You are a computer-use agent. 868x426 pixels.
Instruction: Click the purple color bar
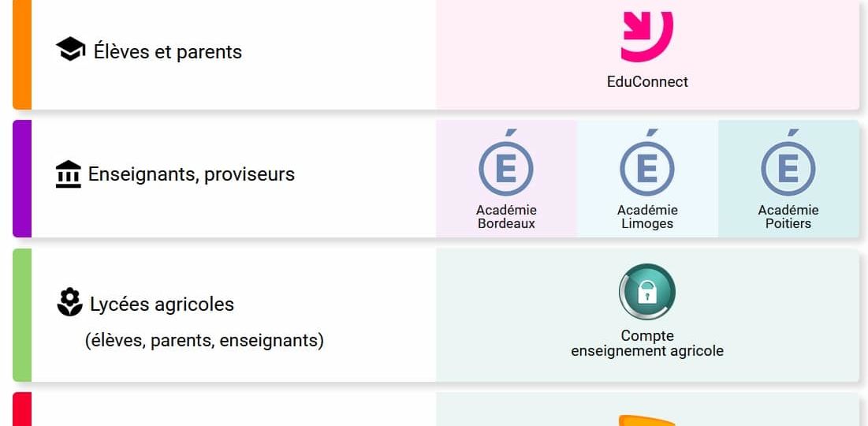(22, 178)
